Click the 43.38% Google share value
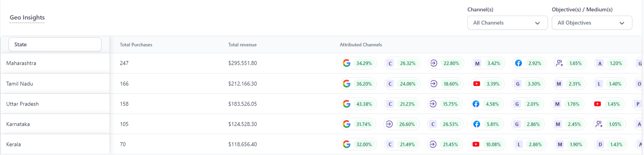The height and width of the screenshot is (155, 644). pyautogui.click(x=364, y=104)
